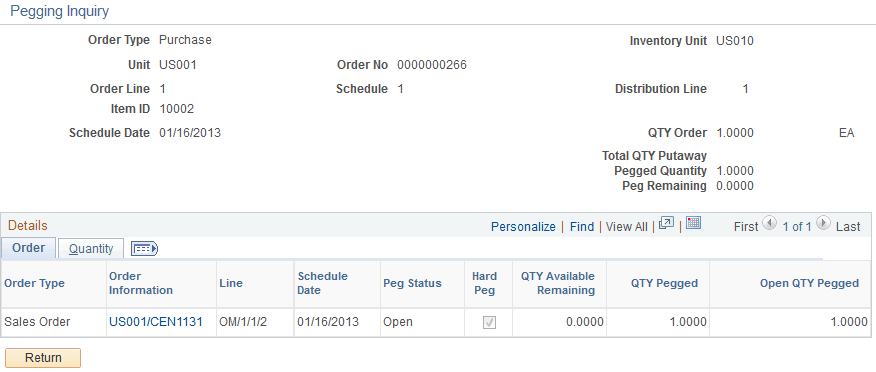Toggle the Hard Peg checkbox

tap(489, 322)
